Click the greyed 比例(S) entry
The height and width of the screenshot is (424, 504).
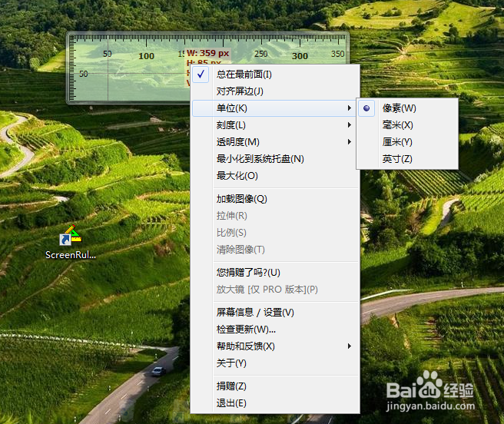coord(275,233)
